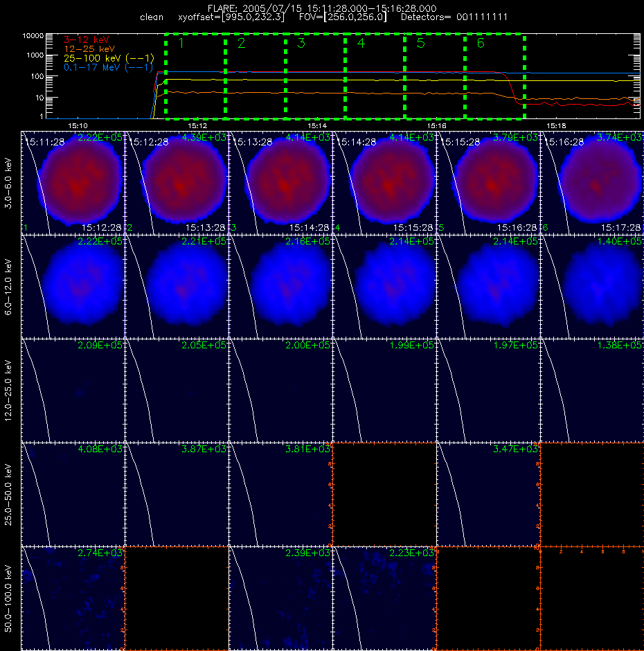This screenshot has height=651, width=644.
Task: Click the 15:12 time axis label
Action: tap(197, 125)
